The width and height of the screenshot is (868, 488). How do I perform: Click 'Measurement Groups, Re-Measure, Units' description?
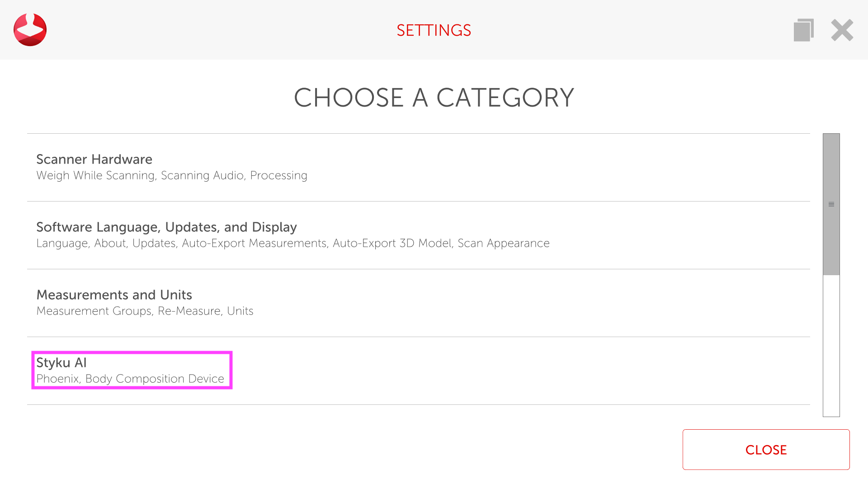[x=145, y=311]
